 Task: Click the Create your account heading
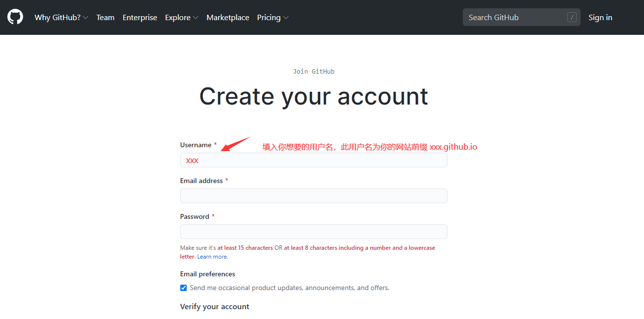pyautogui.click(x=313, y=96)
